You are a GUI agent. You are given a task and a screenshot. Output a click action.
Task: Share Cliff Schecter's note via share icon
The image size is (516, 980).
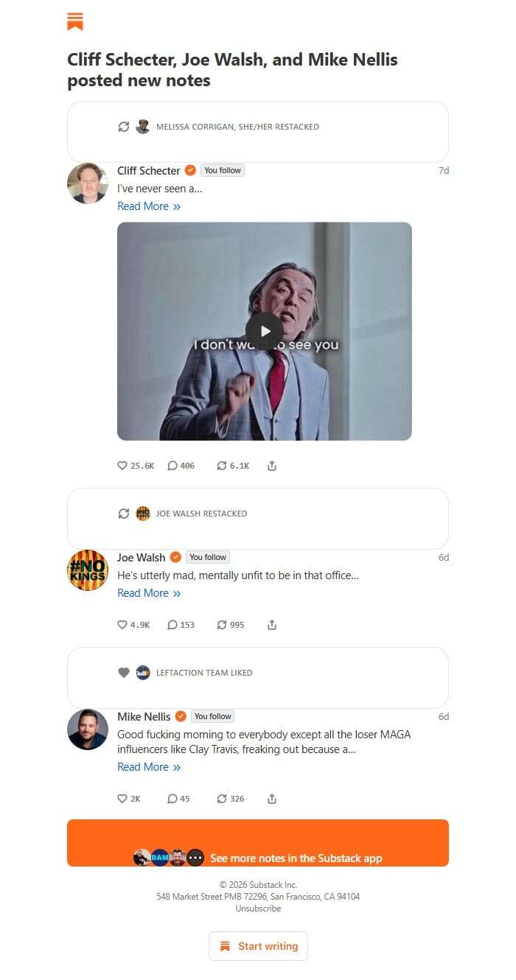click(272, 466)
